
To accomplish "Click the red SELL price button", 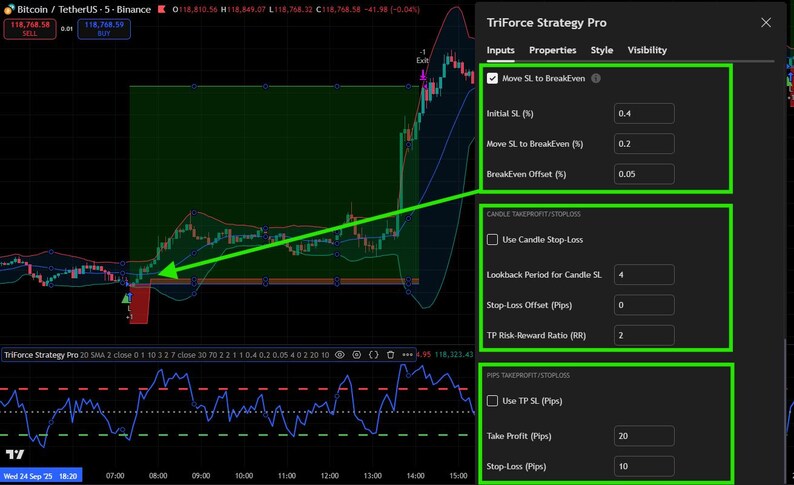I will (x=30, y=29).
